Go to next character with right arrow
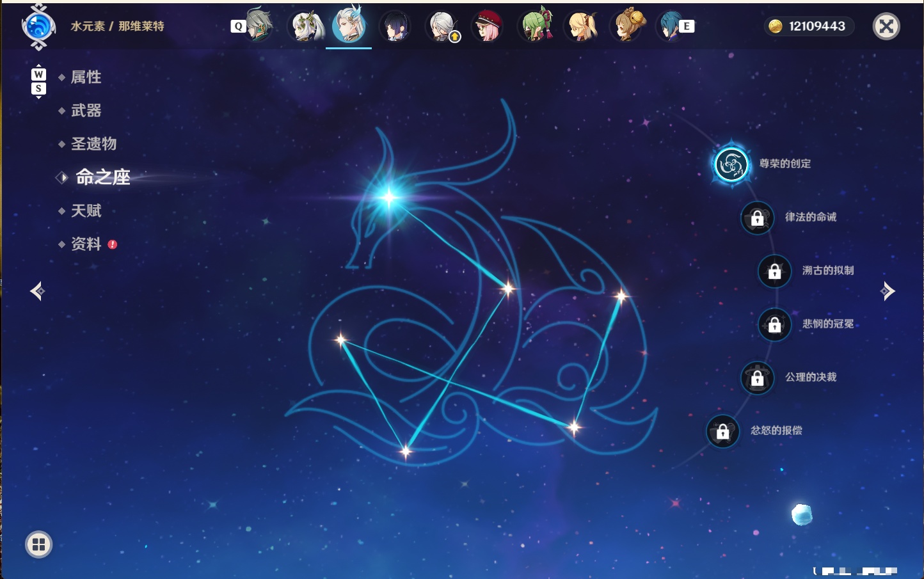This screenshot has width=924, height=579. click(888, 291)
